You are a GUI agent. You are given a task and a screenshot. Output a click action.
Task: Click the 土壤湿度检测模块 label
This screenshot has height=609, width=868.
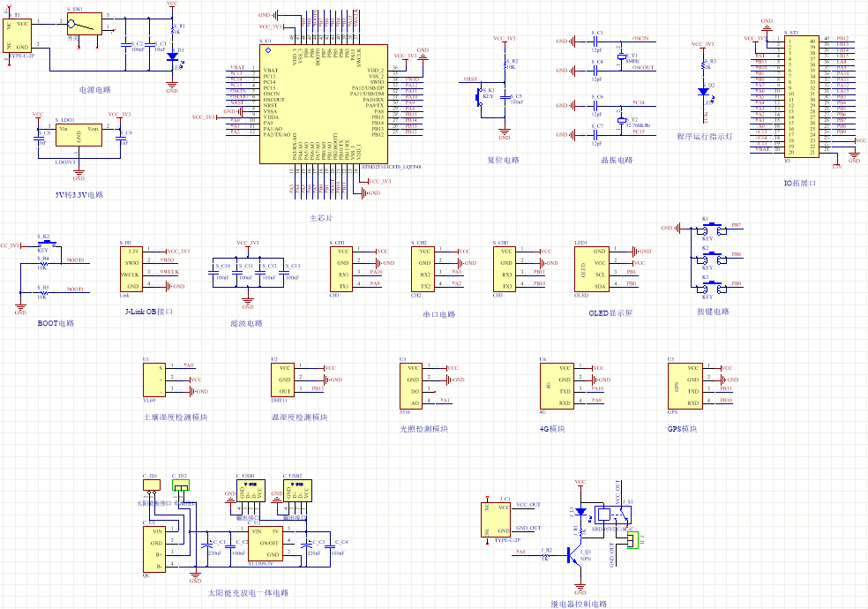[x=176, y=417]
